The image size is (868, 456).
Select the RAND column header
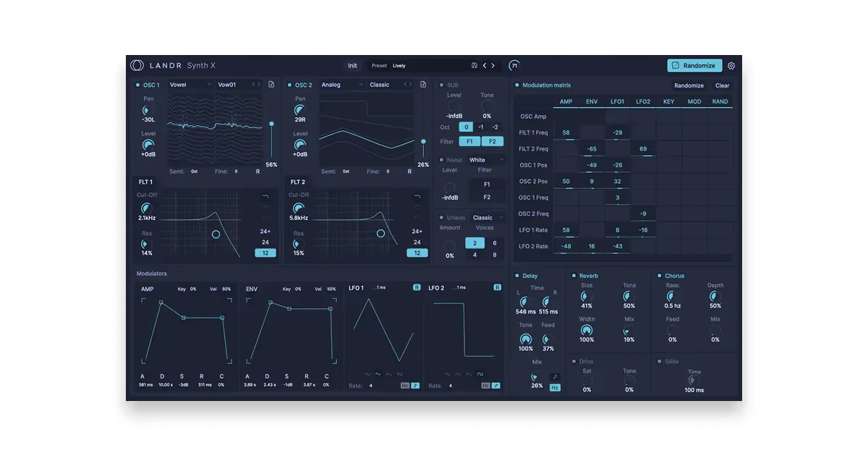720,101
